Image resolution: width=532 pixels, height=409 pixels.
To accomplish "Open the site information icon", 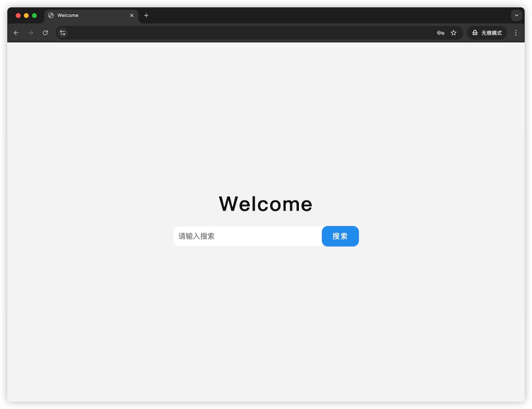I will tap(63, 33).
